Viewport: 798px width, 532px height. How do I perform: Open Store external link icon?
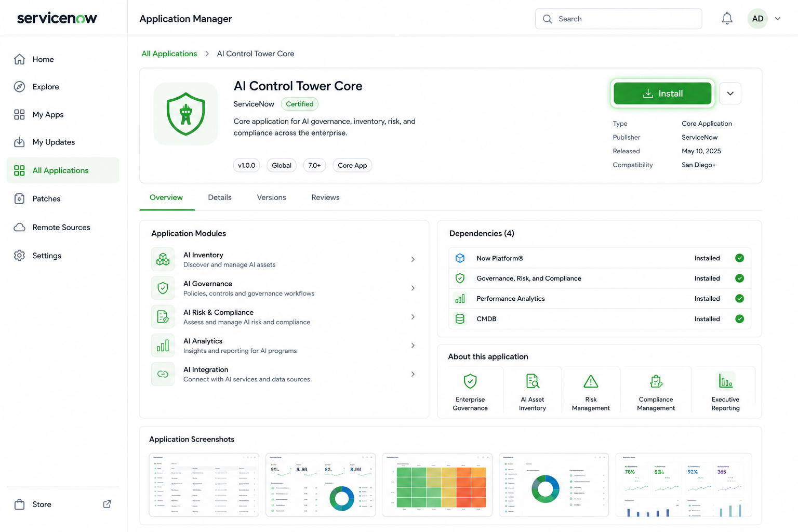coord(107,504)
